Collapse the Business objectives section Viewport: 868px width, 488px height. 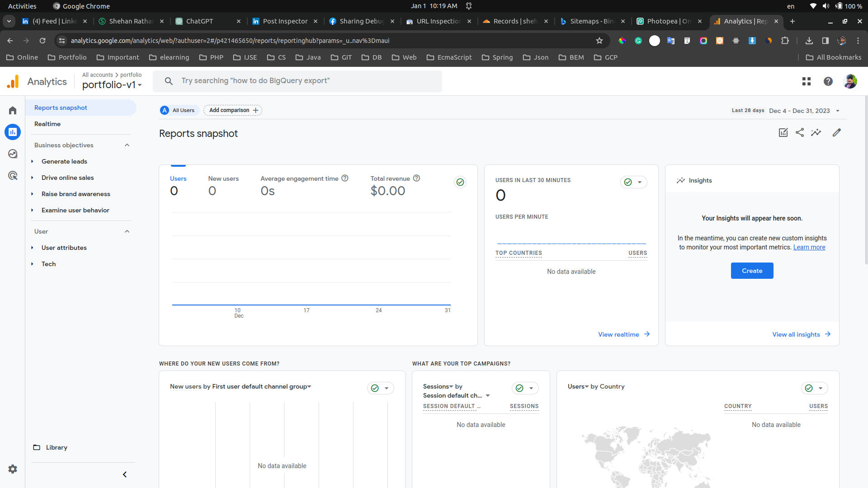click(x=127, y=145)
